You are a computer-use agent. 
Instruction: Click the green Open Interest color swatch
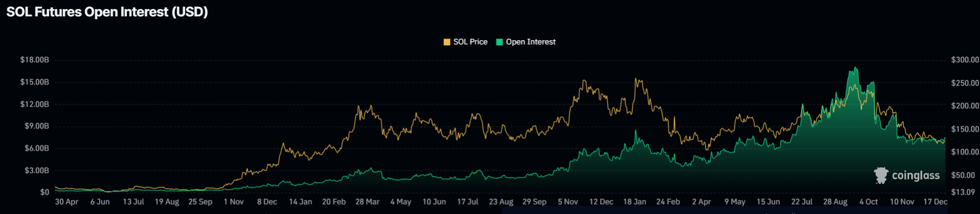pyautogui.click(x=500, y=42)
